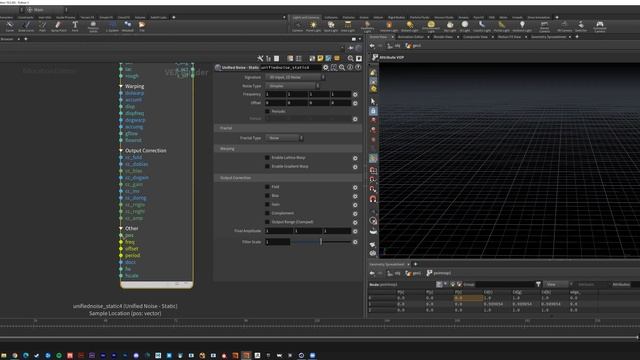This screenshot has width=640, height=360.
Task: Click the Warping section header in parameters
Action: click(x=288, y=149)
